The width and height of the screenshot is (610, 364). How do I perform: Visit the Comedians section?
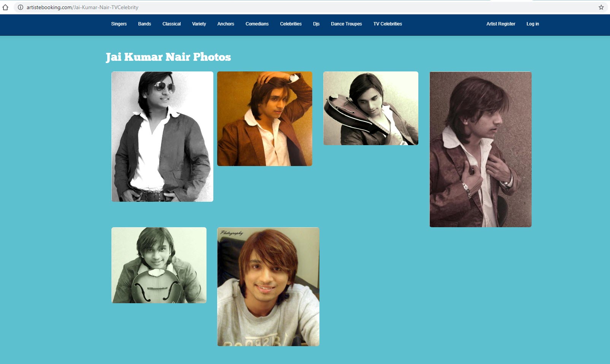[x=257, y=24]
